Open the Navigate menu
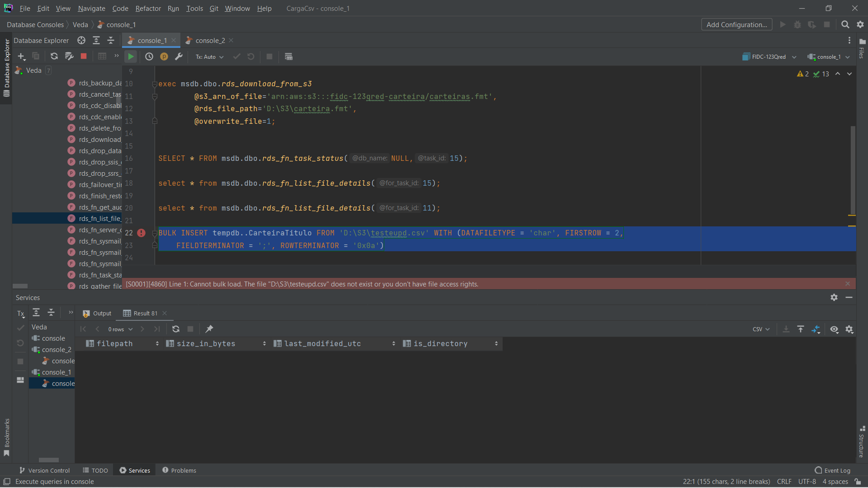The image size is (868, 488). click(91, 8)
